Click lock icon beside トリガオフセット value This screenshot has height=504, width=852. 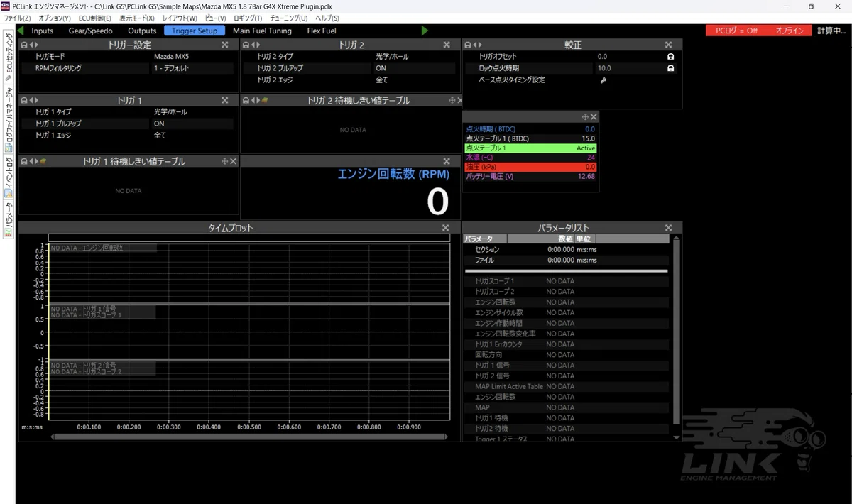point(670,56)
